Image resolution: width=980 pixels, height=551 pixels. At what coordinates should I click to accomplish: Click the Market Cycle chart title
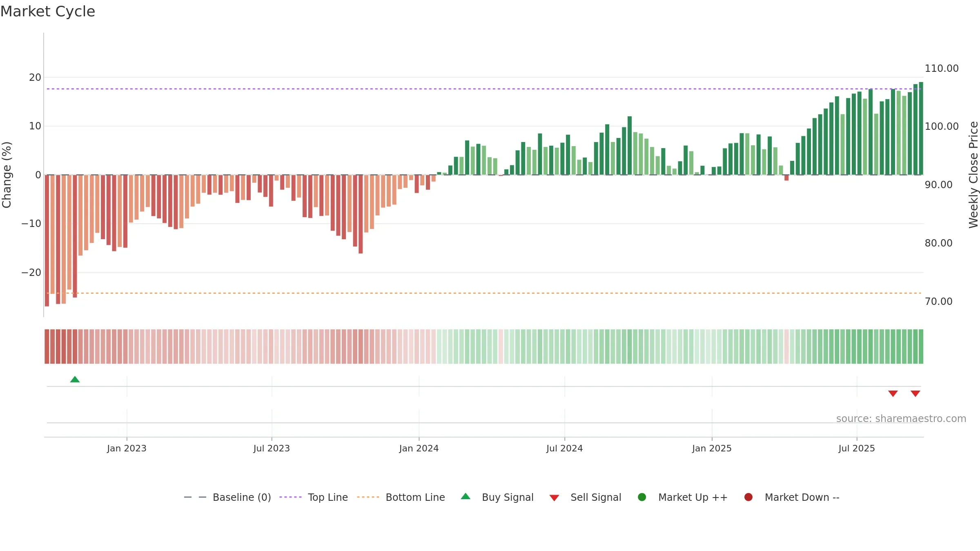pyautogui.click(x=48, y=11)
